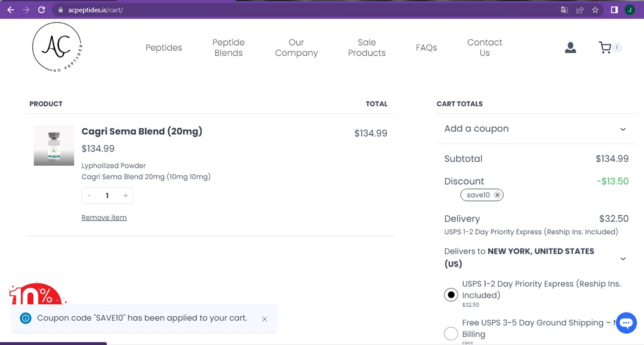Viewport: 644px width, 345px height.
Task: Open the shopping cart icon
Action: coord(605,48)
